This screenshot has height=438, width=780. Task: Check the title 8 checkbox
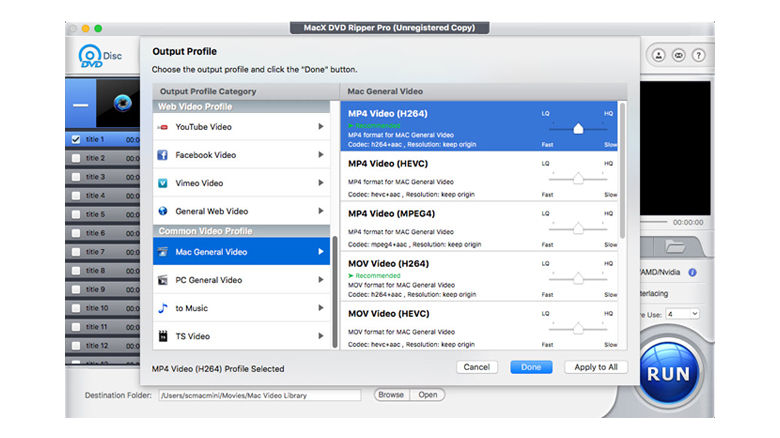[x=76, y=271]
